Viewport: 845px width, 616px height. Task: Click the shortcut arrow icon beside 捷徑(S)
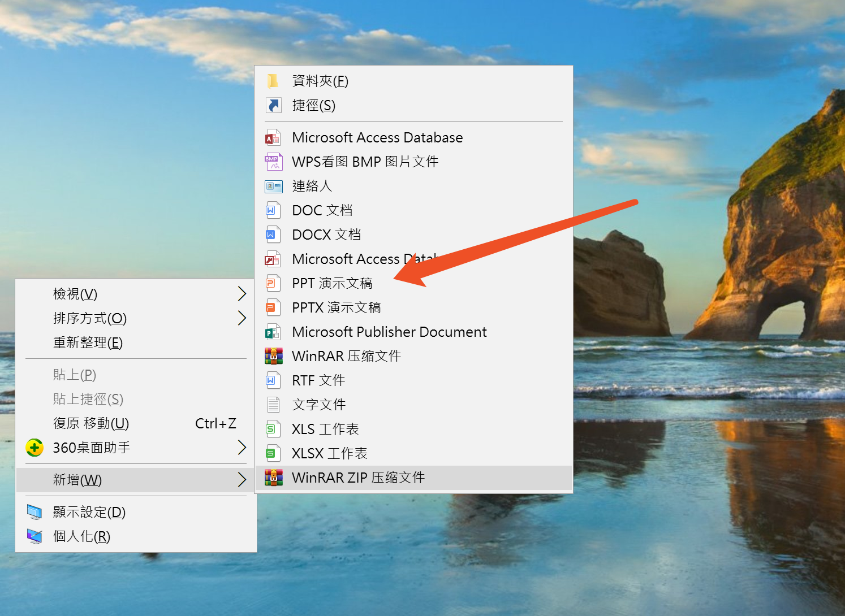click(273, 106)
